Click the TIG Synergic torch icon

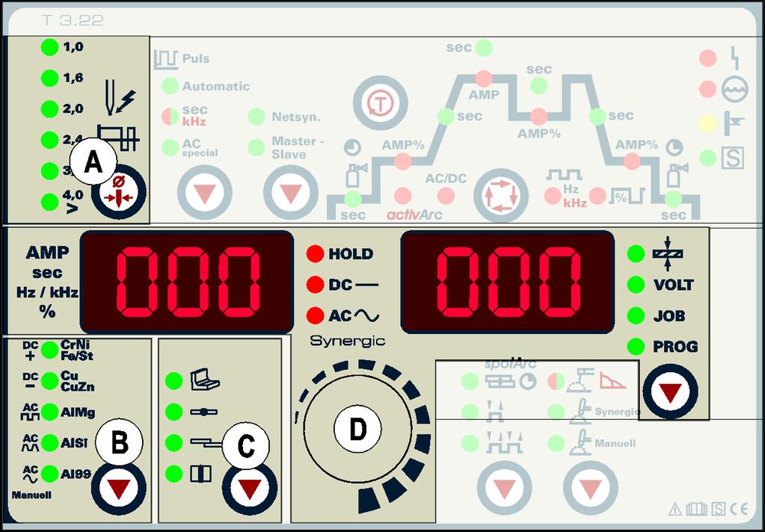tap(580, 412)
